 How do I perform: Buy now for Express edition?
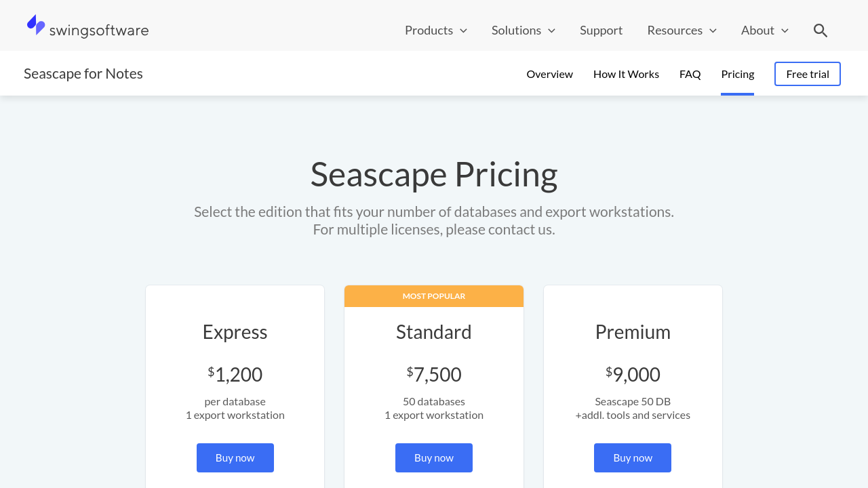(x=235, y=457)
